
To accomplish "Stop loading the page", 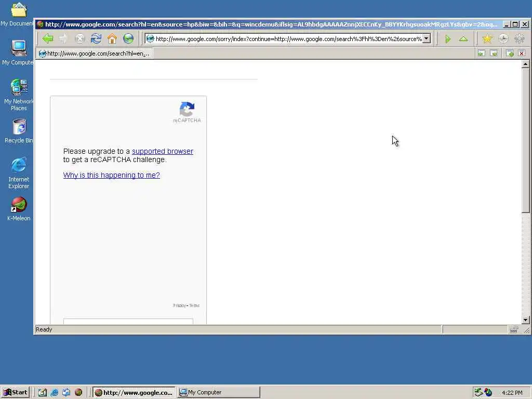I will coord(79,38).
